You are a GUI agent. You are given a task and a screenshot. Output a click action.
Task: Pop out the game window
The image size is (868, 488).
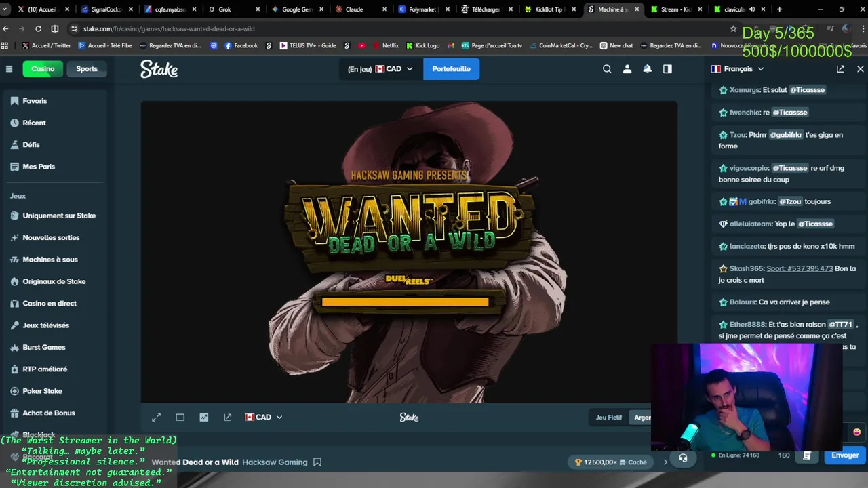[x=227, y=417]
